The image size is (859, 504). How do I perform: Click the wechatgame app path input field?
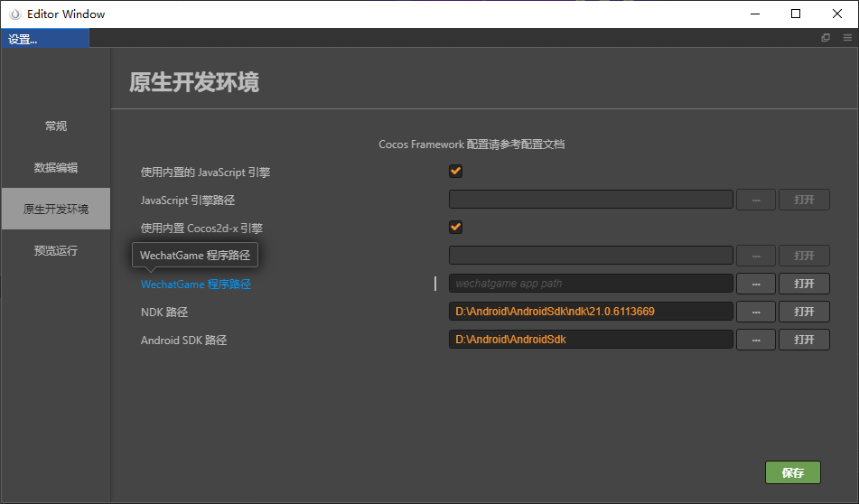point(591,284)
